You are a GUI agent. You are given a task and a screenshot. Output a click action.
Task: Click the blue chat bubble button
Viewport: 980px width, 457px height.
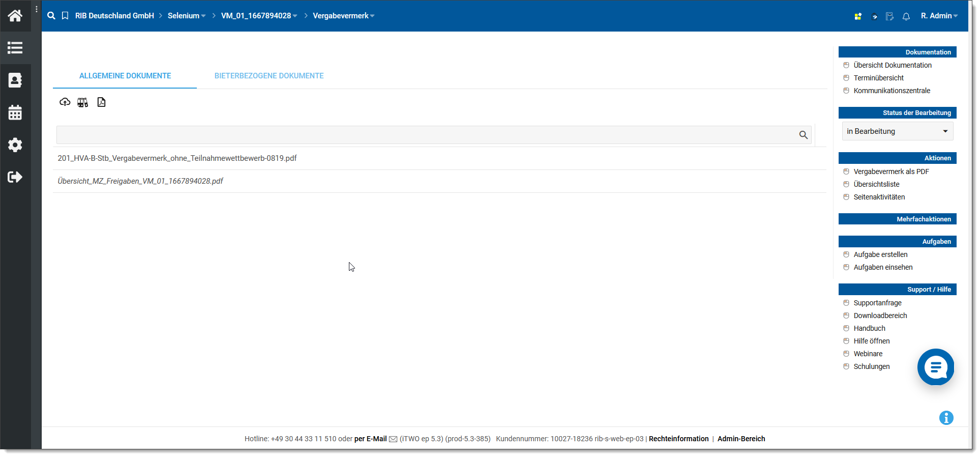tap(935, 367)
